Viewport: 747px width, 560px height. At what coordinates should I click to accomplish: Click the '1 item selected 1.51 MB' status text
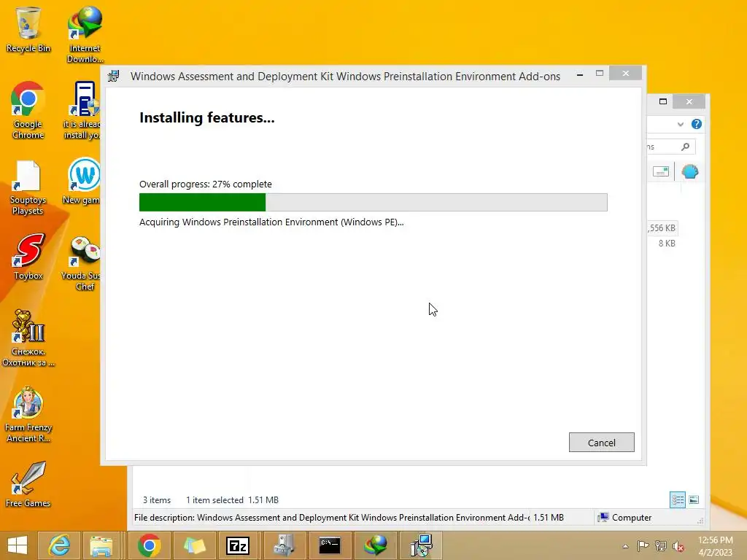pyautogui.click(x=232, y=500)
